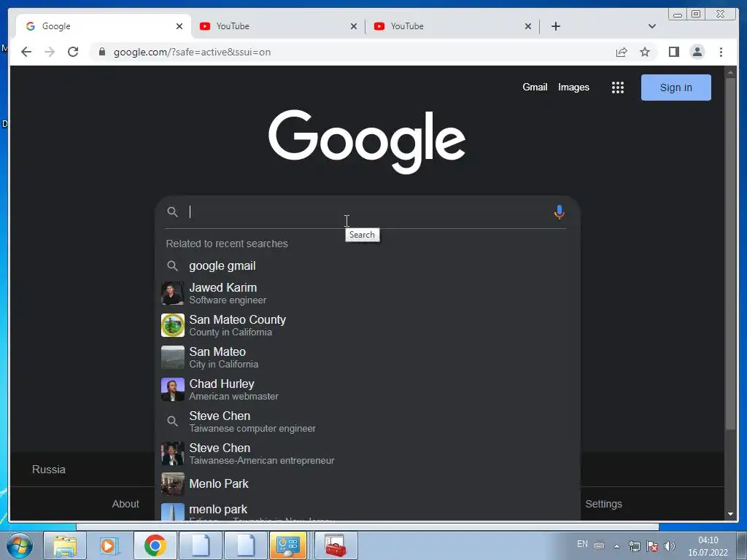Click the scrollbar up arrow
The width and height of the screenshot is (747, 560).
point(730,72)
